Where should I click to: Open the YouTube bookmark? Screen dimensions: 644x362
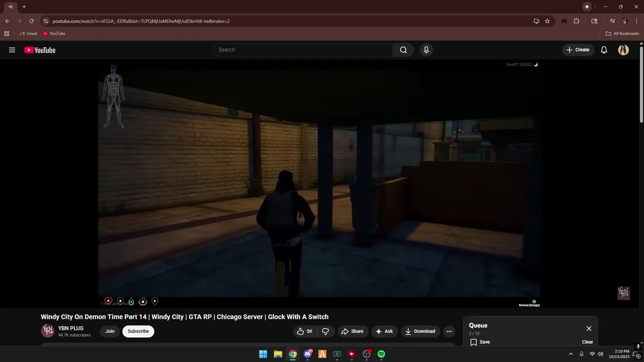click(54, 33)
